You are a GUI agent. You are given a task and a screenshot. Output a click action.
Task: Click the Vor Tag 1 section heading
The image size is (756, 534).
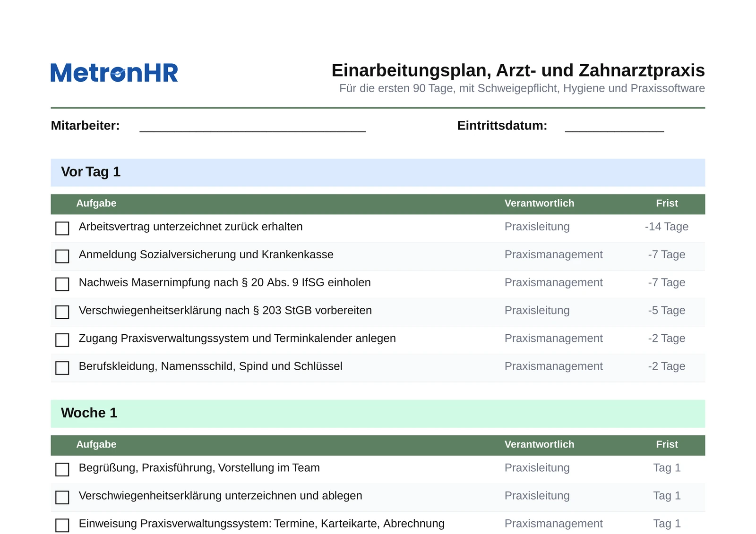tap(91, 172)
